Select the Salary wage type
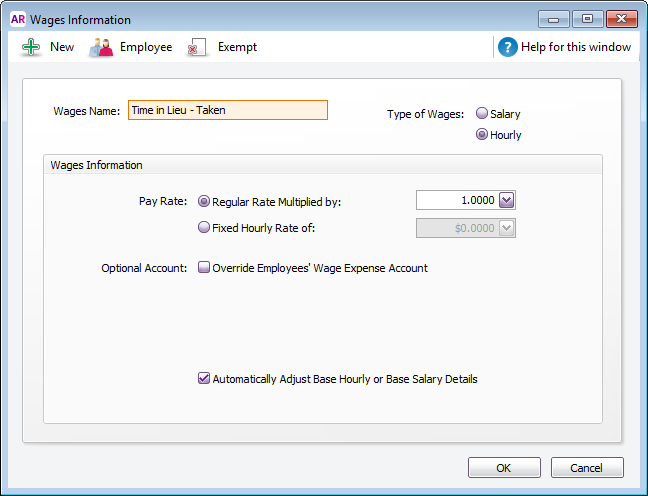The width and height of the screenshot is (648, 496). pyautogui.click(x=482, y=114)
